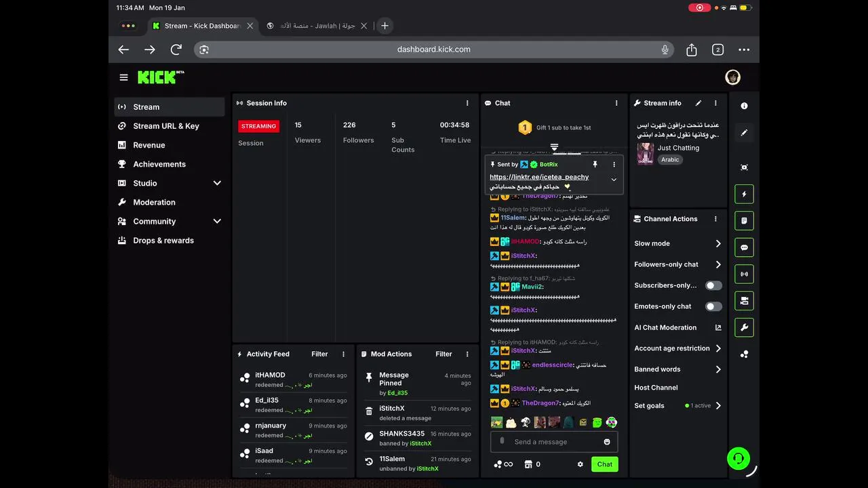Open chat settings gear icon
The height and width of the screenshot is (488, 868).
tap(580, 464)
